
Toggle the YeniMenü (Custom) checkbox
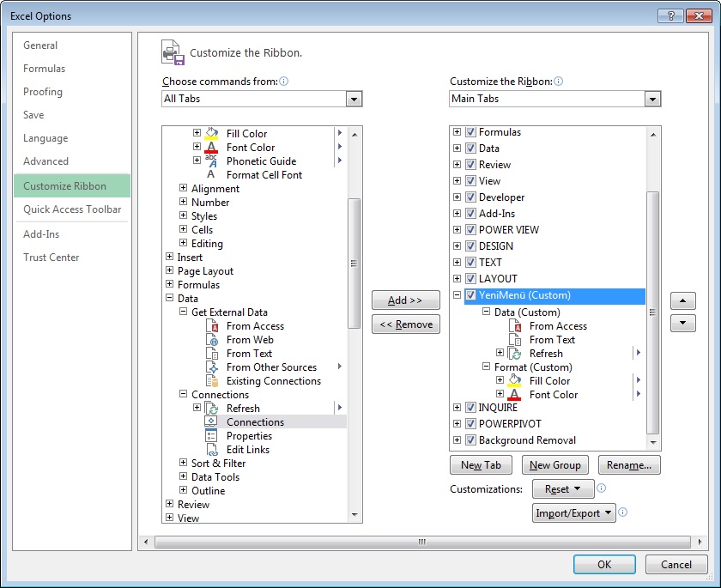[x=470, y=294]
